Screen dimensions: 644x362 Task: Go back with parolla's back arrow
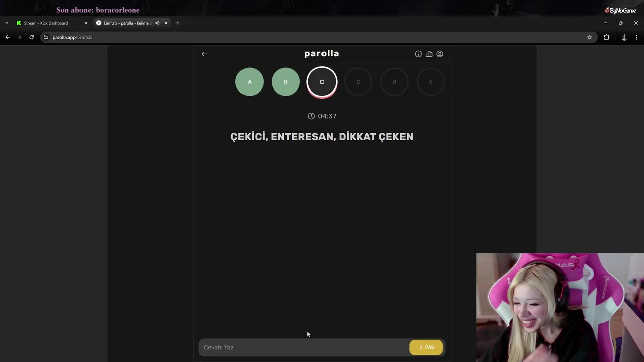coord(204,54)
